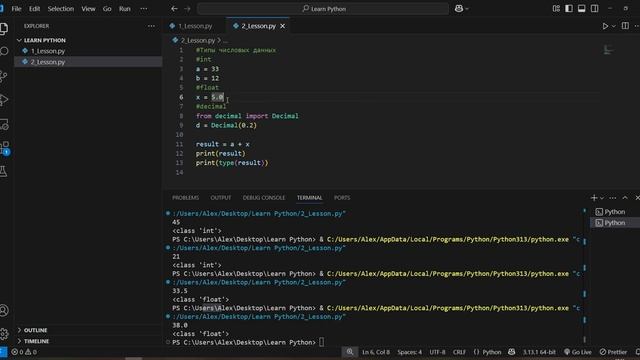
Task: Expand the OUTLINE section
Action: pyautogui.click(x=35, y=330)
